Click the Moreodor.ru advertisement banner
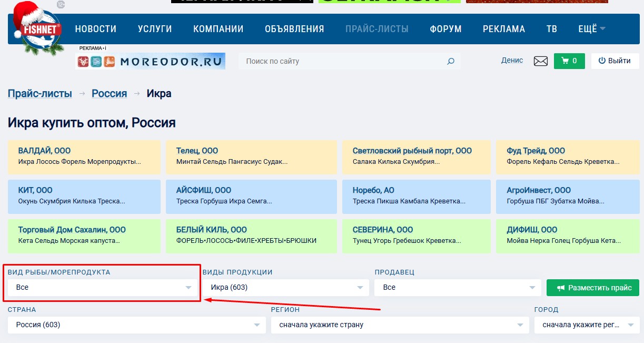 click(x=150, y=61)
